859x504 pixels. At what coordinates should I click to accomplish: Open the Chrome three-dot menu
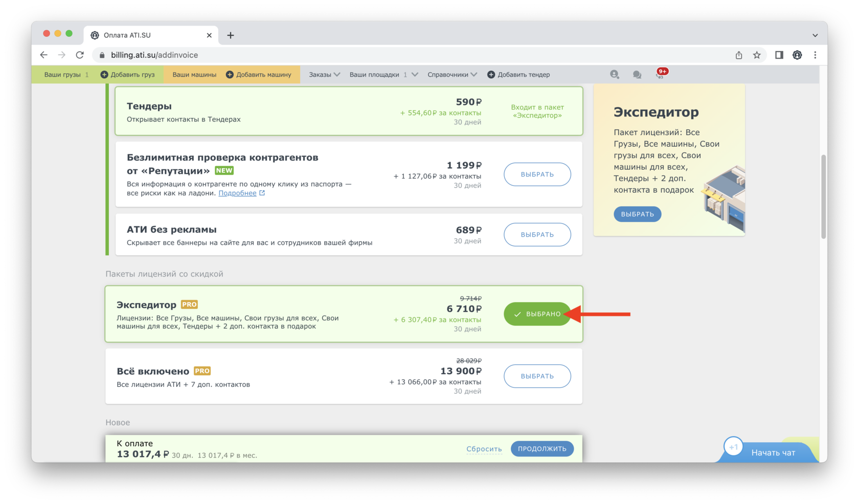click(x=815, y=55)
